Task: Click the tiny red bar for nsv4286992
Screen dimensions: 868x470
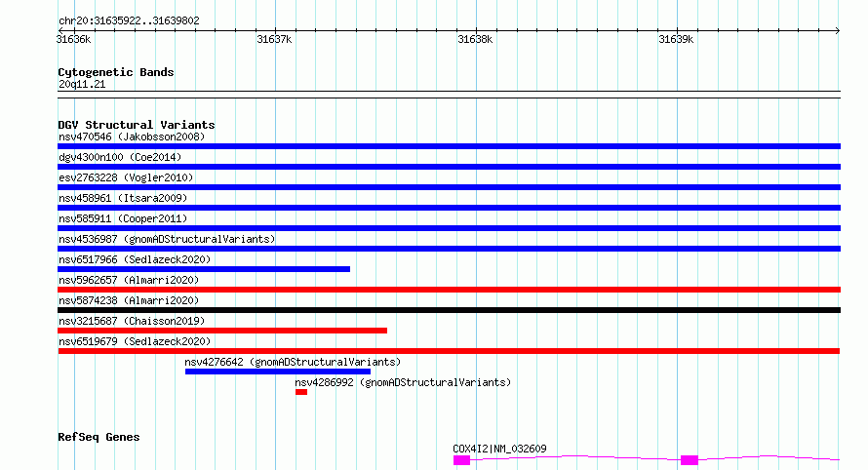Action: click(x=301, y=392)
